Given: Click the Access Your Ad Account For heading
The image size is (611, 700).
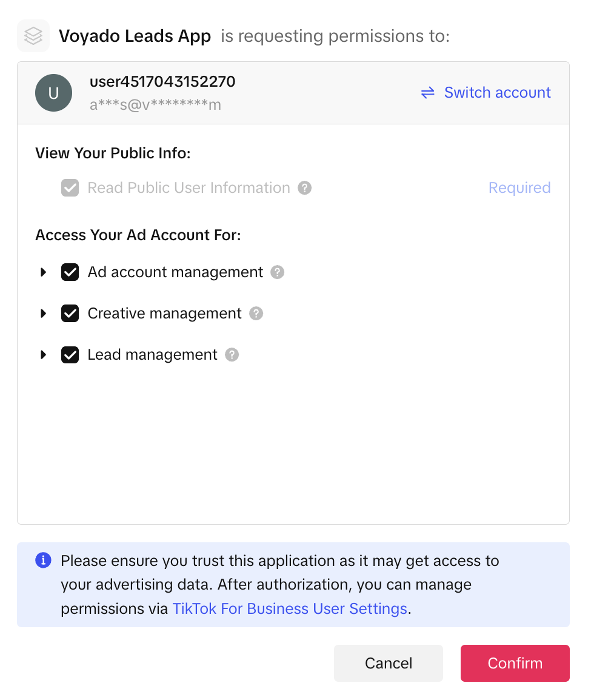Looking at the screenshot, I should click(138, 235).
